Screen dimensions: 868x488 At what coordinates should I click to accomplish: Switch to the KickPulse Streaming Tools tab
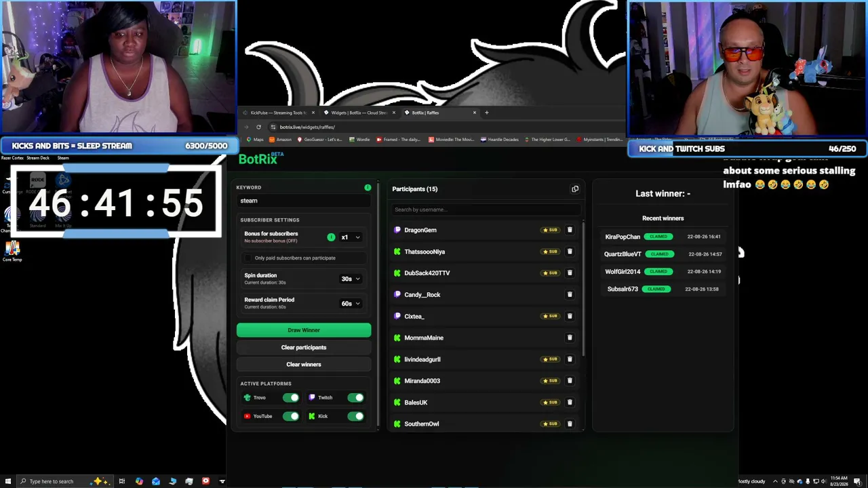click(x=278, y=113)
